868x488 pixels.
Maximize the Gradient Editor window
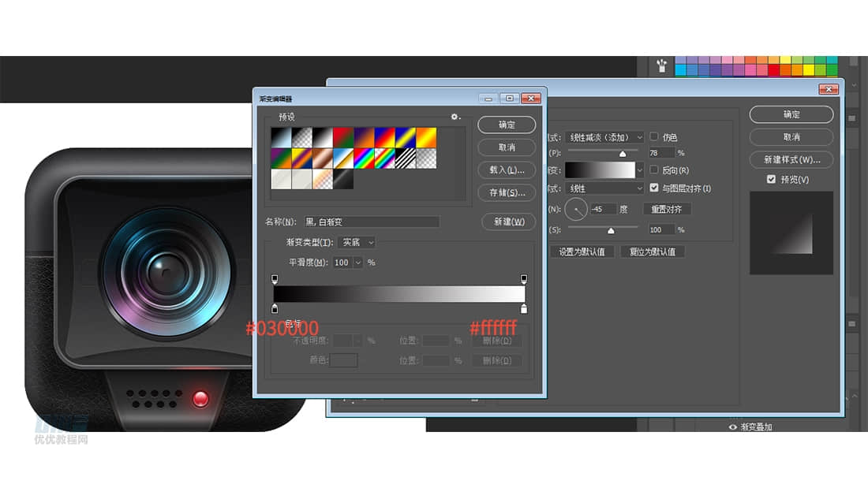point(509,99)
